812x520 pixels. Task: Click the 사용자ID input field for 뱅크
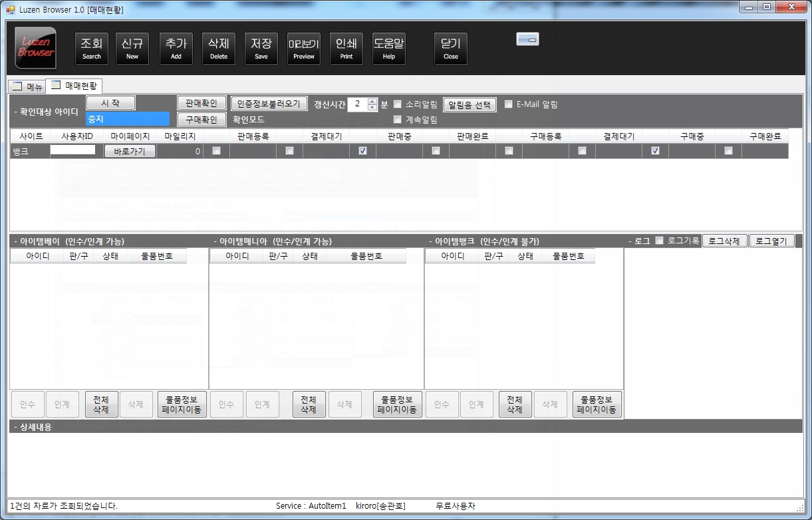[72, 150]
